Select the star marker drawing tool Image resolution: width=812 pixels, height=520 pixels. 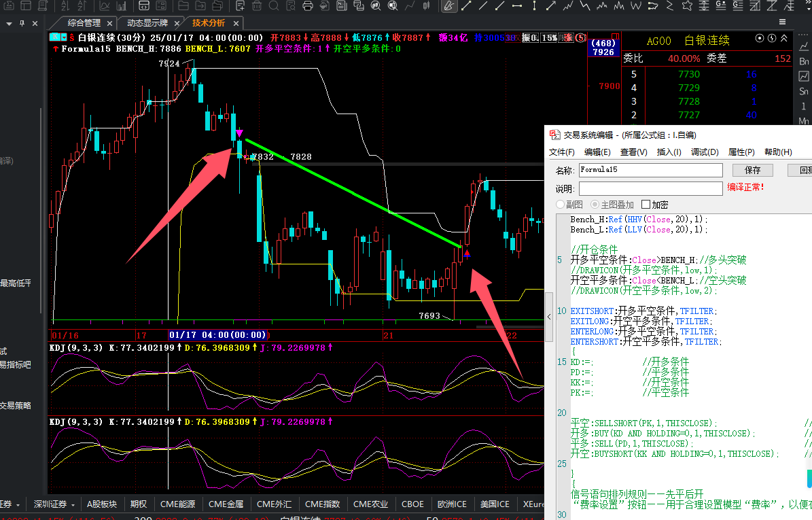tap(687, 6)
